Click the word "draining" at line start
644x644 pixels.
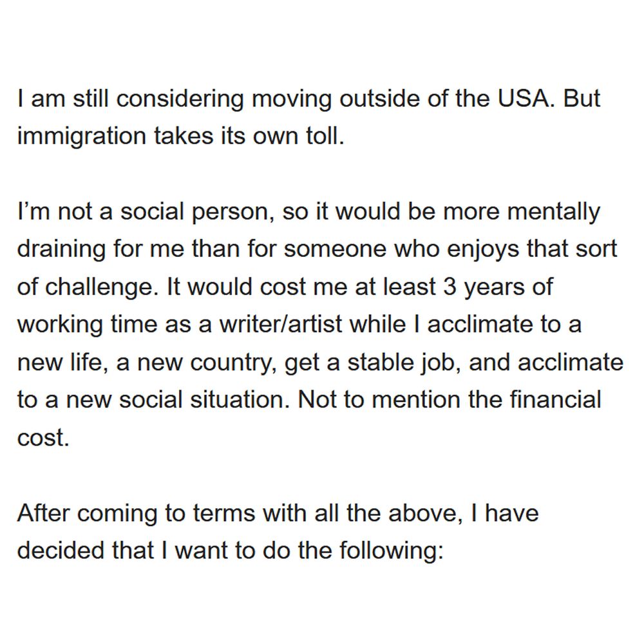[61, 250]
